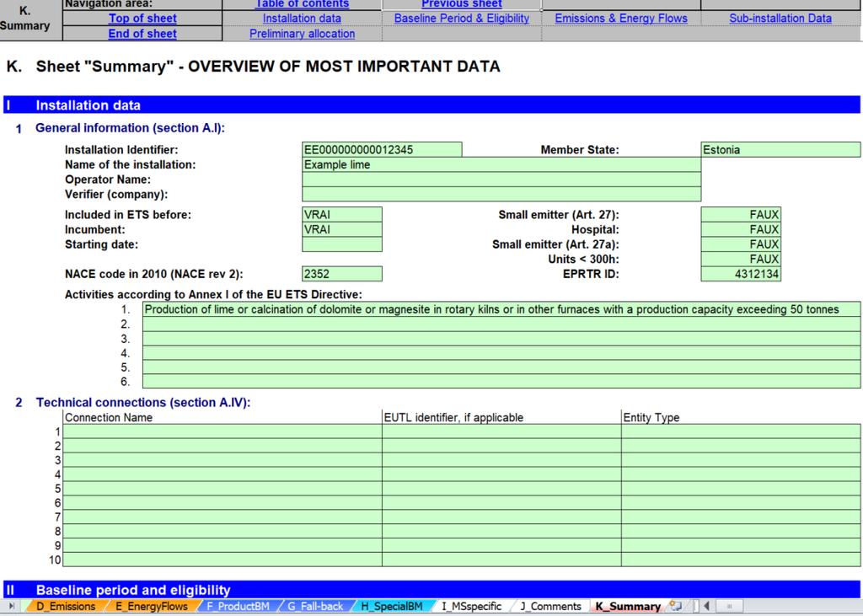The height and width of the screenshot is (616, 863).
Task: Open the Top of sheet link
Action: (x=142, y=19)
